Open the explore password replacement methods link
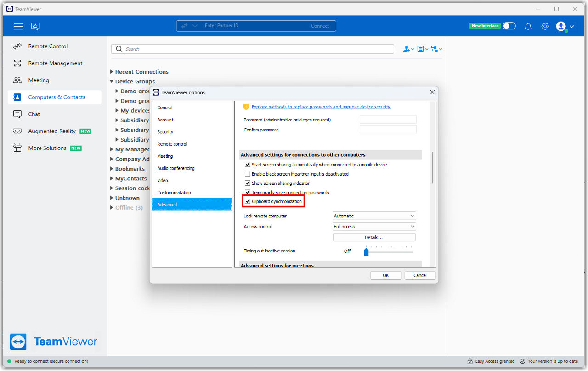Screen dimensions: 588x371 (x=322, y=107)
